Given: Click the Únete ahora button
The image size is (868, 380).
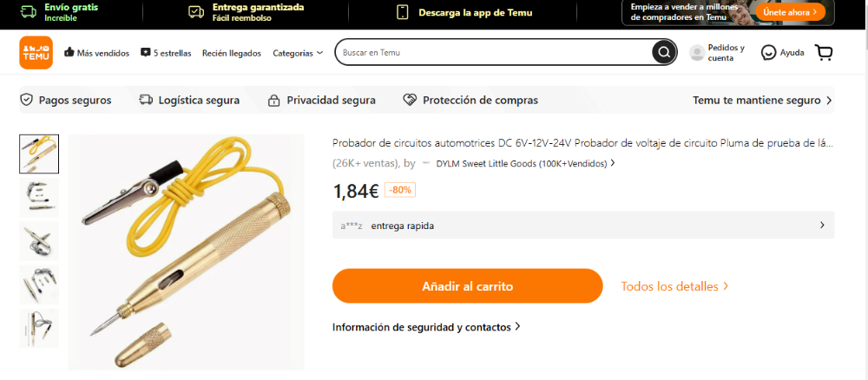Looking at the screenshot, I should tap(790, 11).
